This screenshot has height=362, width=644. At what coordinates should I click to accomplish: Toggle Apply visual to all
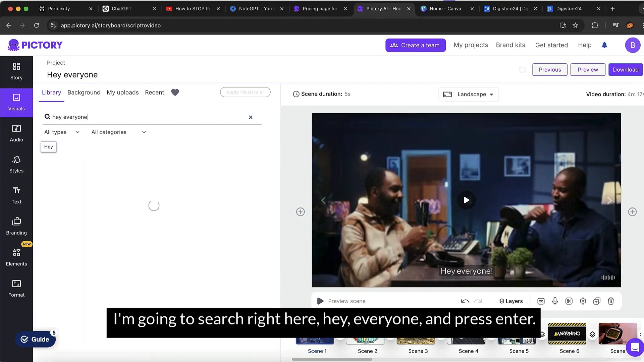246,92
